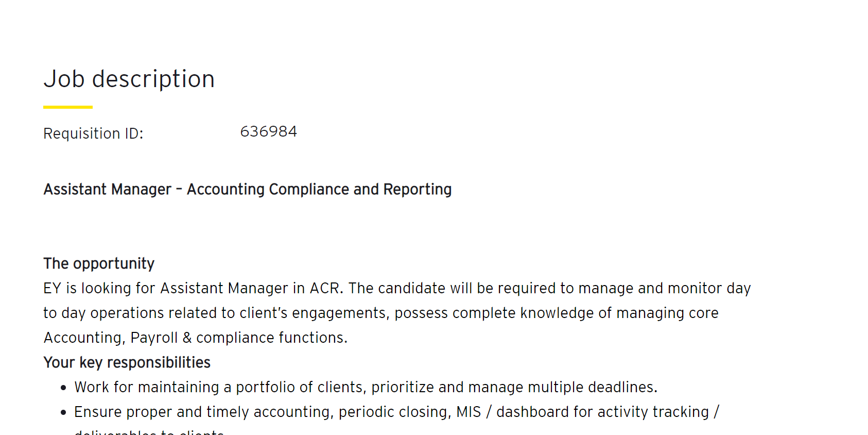
Task: Click the MIS abbreviation in second bullet
Action: tap(468, 412)
